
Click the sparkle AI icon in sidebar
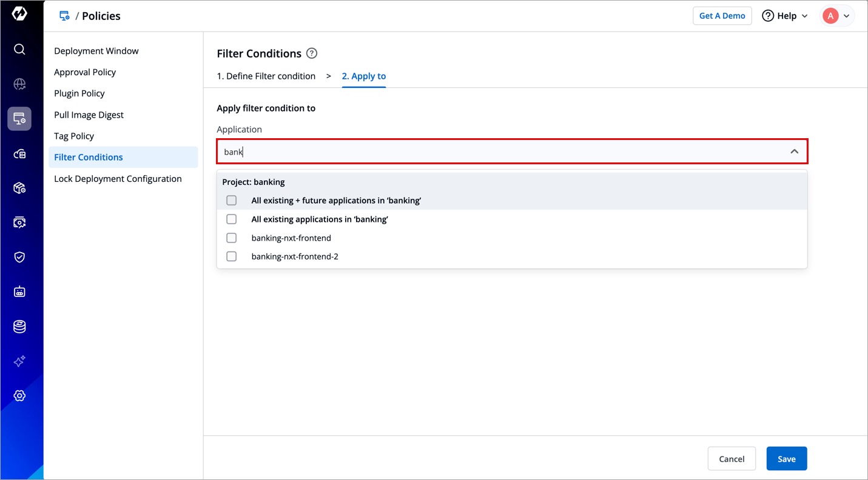coord(19,361)
